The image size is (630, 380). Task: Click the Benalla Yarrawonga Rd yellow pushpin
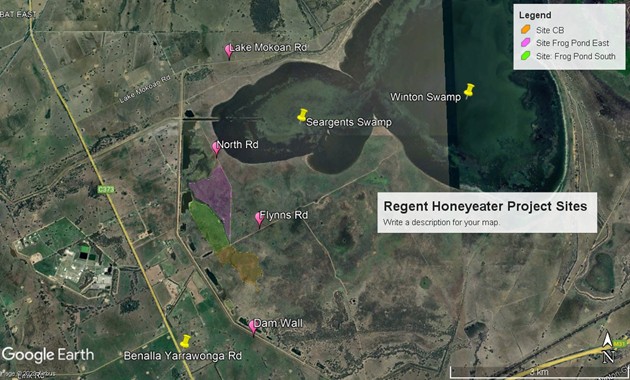coord(185,341)
